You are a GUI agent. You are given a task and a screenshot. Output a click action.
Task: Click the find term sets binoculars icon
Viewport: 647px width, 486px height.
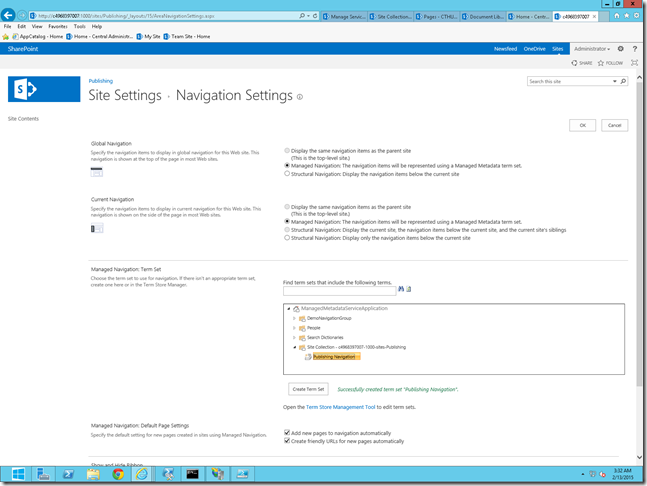click(x=401, y=289)
